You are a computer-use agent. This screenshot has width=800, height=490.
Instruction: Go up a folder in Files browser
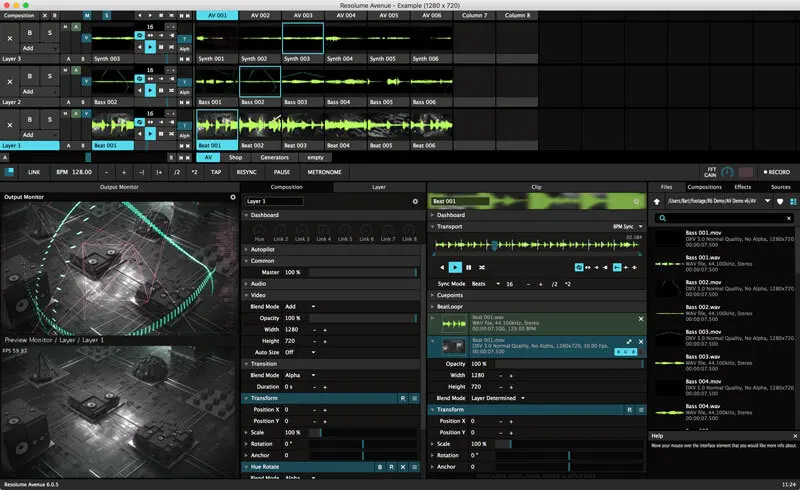point(656,201)
